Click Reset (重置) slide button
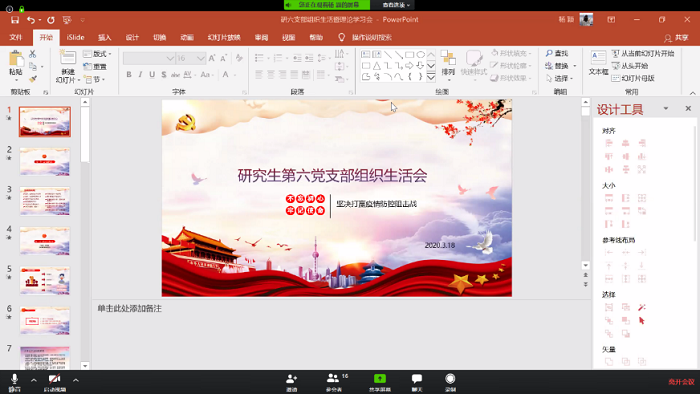The image size is (700, 394). click(95, 66)
